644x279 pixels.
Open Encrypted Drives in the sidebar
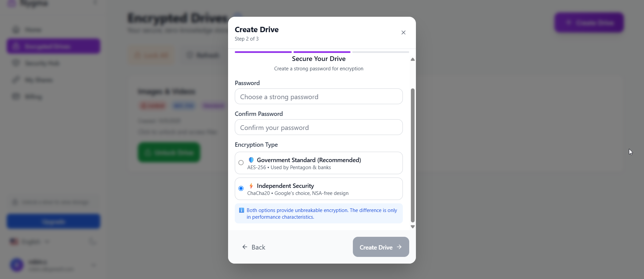(x=53, y=46)
